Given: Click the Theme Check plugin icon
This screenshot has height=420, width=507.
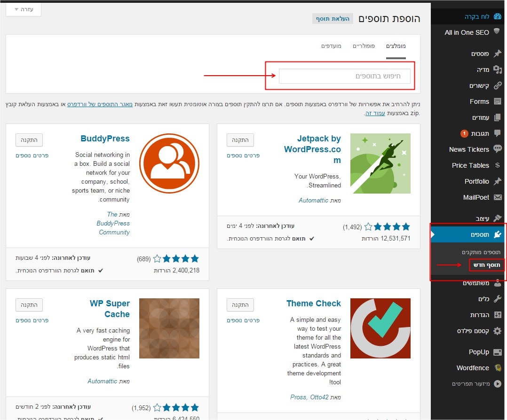Looking at the screenshot, I should click(x=380, y=328).
